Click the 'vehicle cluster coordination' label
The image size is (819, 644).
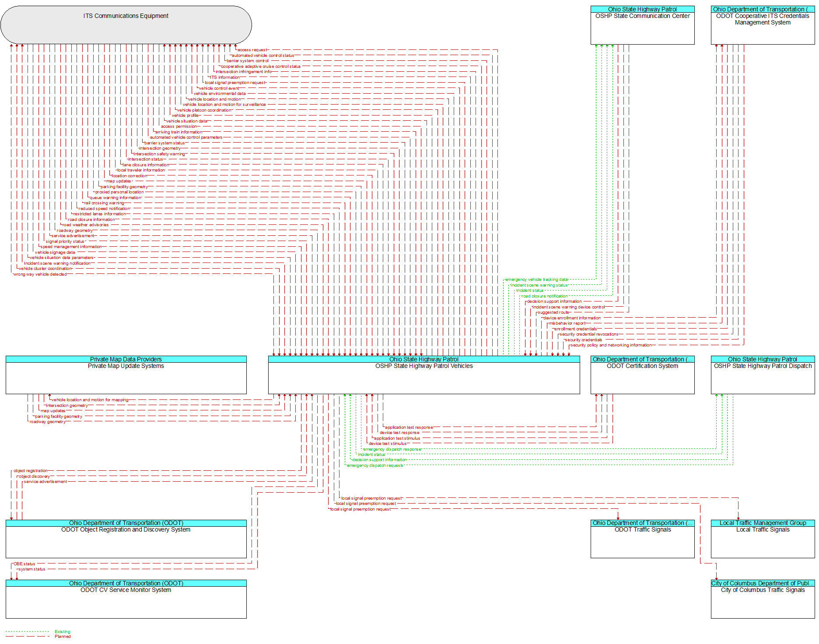[x=45, y=269]
